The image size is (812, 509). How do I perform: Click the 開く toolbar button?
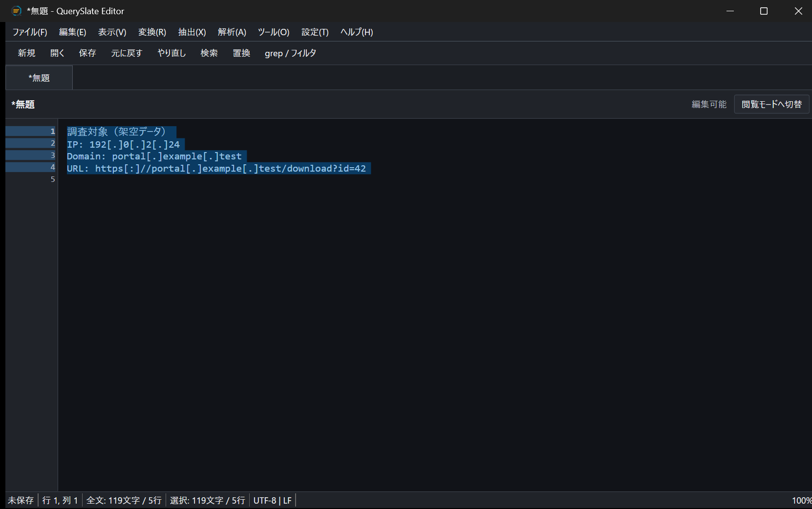point(57,53)
